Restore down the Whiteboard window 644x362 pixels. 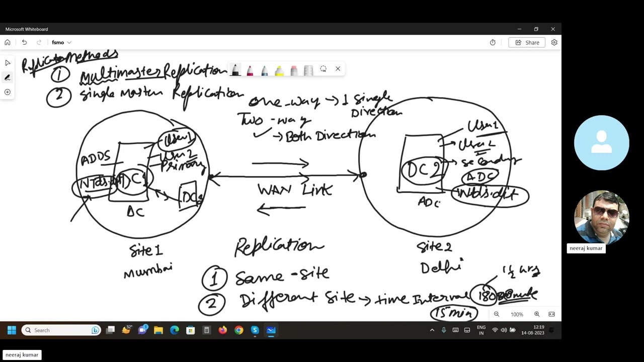(536, 29)
